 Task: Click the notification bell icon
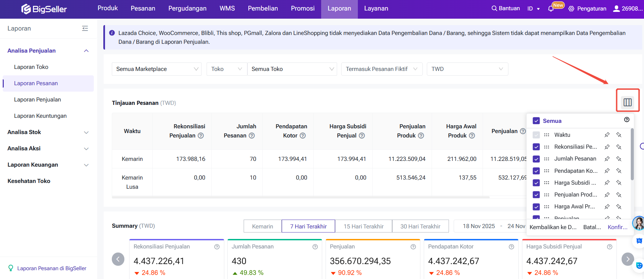551,9
